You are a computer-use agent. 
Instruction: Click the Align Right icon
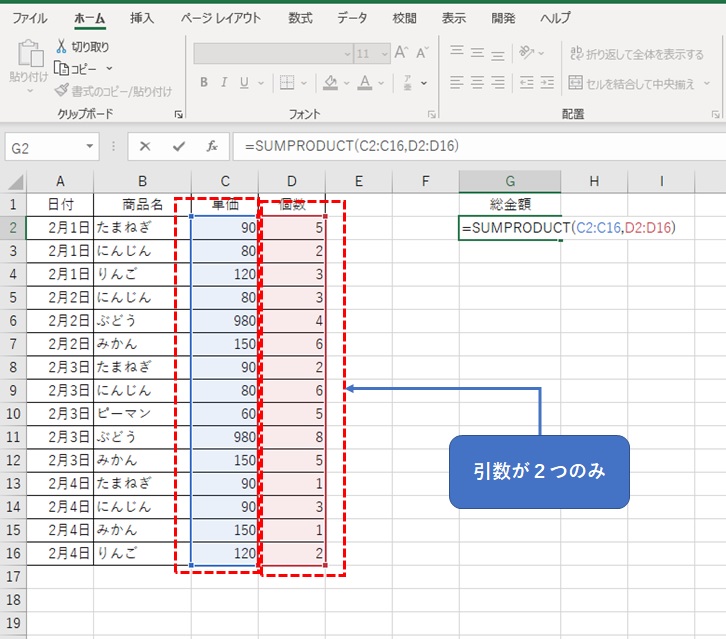point(498,83)
